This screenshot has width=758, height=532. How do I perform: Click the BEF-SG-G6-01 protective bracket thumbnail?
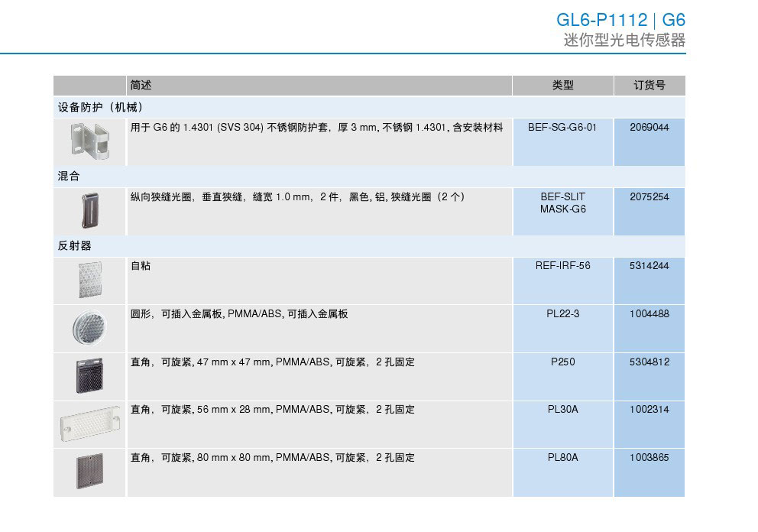pyautogui.click(x=90, y=141)
